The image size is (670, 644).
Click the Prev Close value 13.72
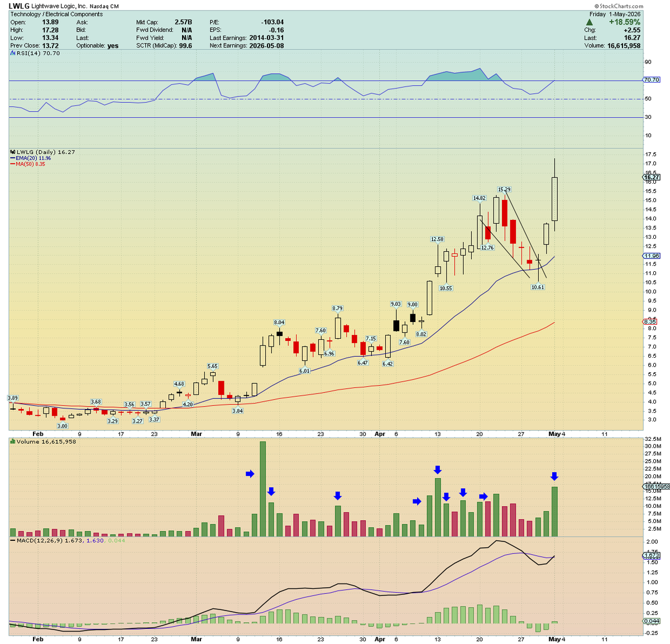pyautogui.click(x=50, y=46)
